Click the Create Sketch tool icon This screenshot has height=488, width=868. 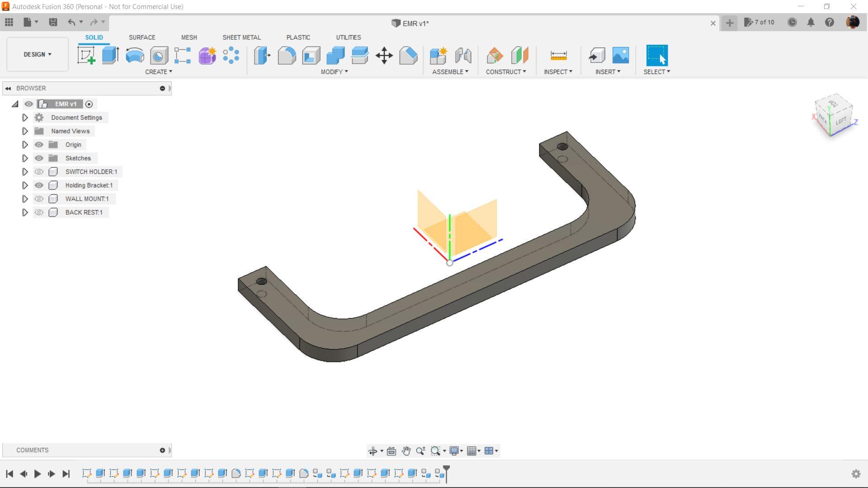tap(86, 56)
